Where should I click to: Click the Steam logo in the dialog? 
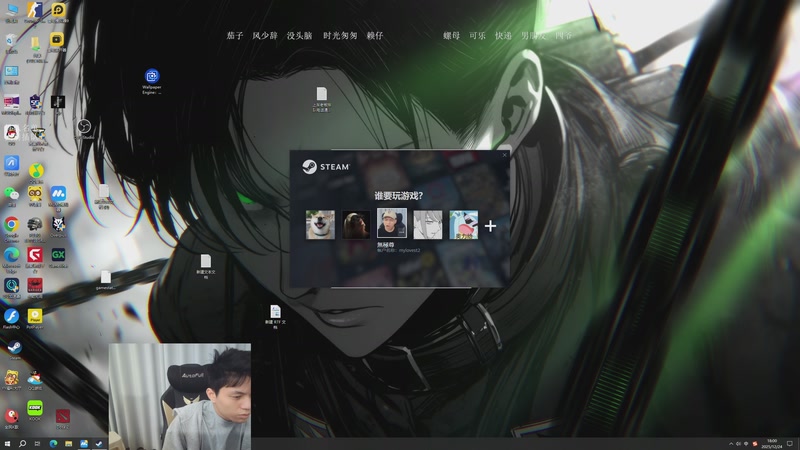click(326, 167)
